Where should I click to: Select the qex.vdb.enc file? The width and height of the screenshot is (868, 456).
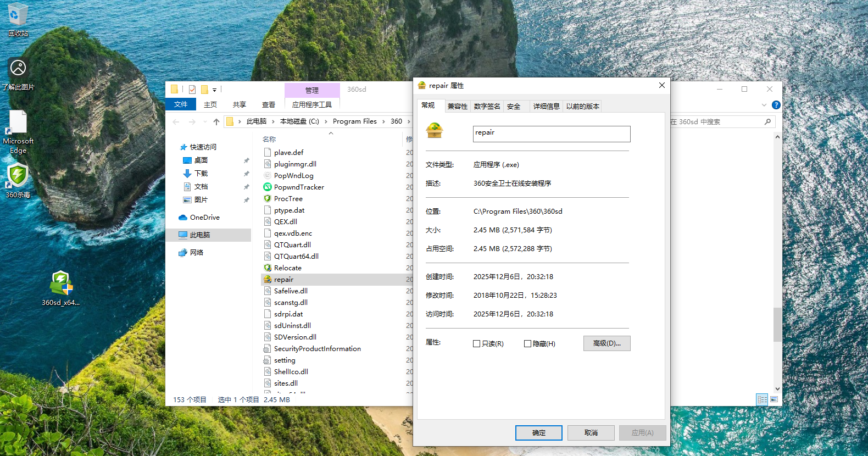293,233
